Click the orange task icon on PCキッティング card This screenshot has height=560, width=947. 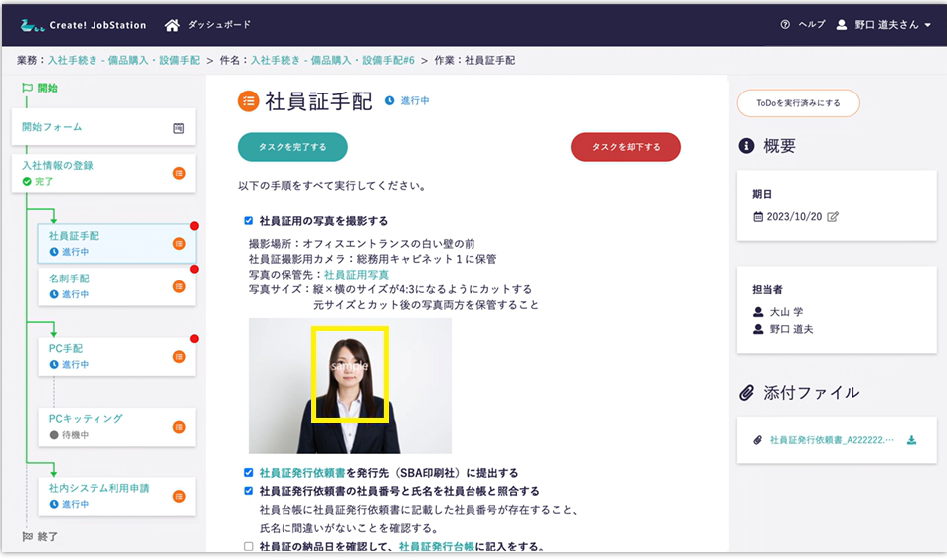[179, 427]
